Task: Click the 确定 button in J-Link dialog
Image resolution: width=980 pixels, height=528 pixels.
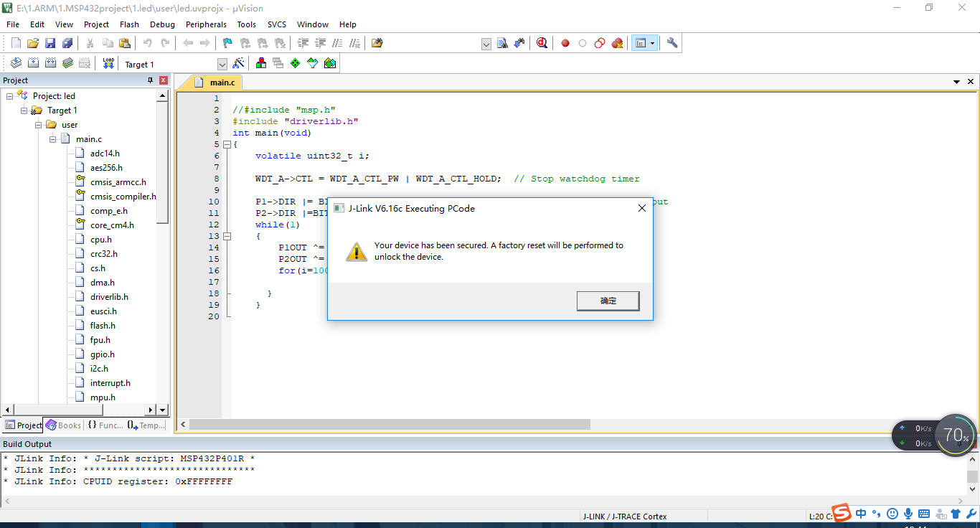Action: [x=608, y=301]
